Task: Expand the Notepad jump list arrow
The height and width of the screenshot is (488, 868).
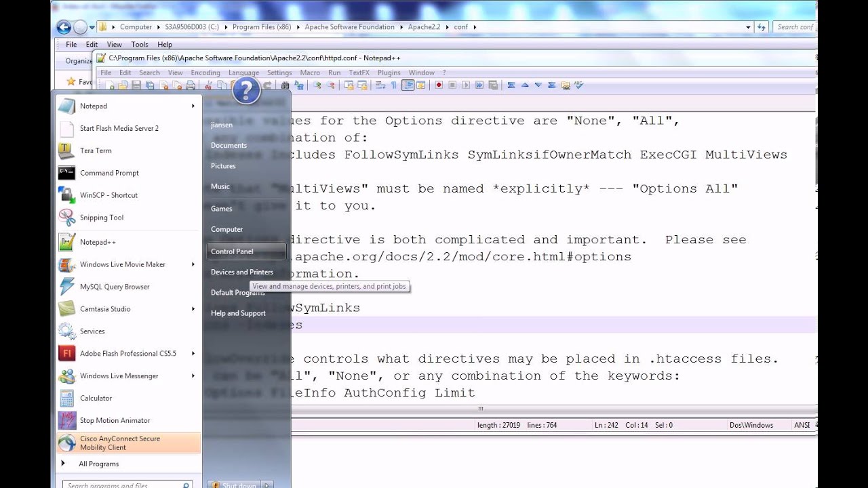Action: pos(193,106)
